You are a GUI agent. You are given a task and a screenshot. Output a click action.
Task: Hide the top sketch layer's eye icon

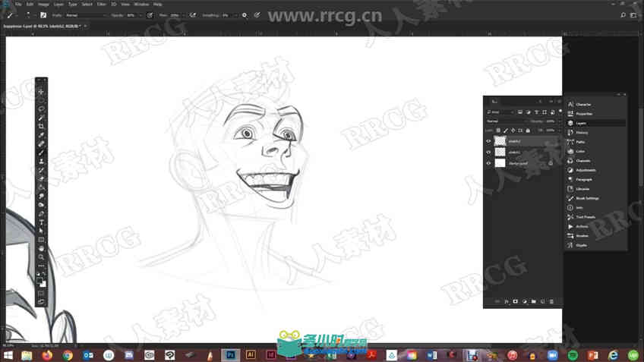pyautogui.click(x=488, y=141)
